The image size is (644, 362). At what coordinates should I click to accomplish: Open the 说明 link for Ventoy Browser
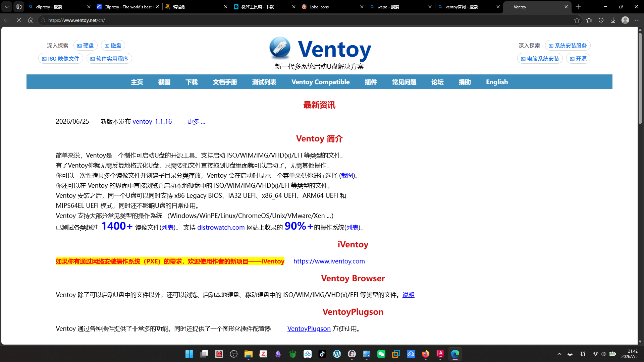tap(409, 295)
